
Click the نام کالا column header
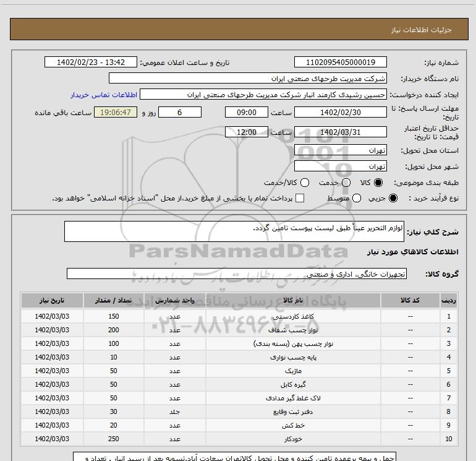[x=293, y=301]
